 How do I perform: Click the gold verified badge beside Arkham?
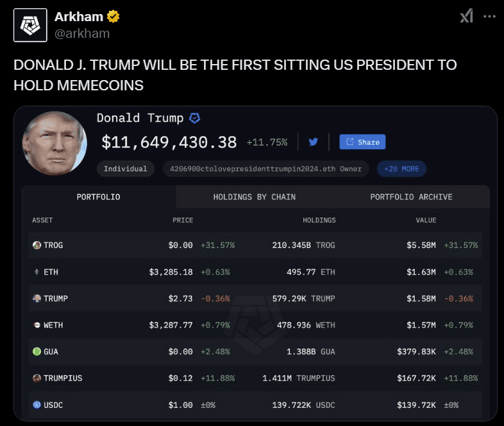pyautogui.click(x=113, y=17)
